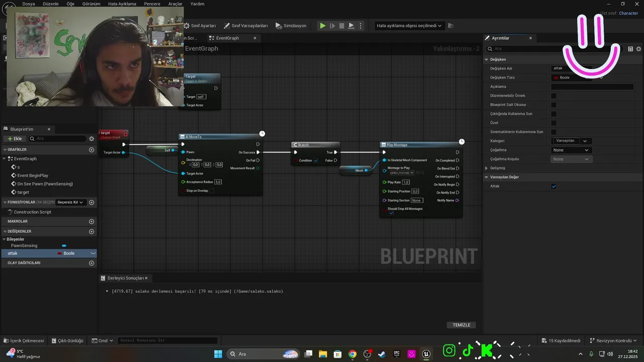Start Simülasyon mode
Screen dimensions: 644x362
[x=291, y=26]
